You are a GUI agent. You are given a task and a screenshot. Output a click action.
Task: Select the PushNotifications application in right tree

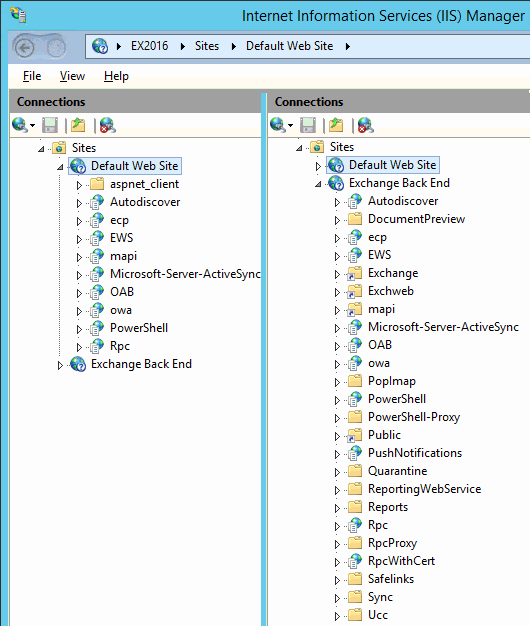click(415, 453)
